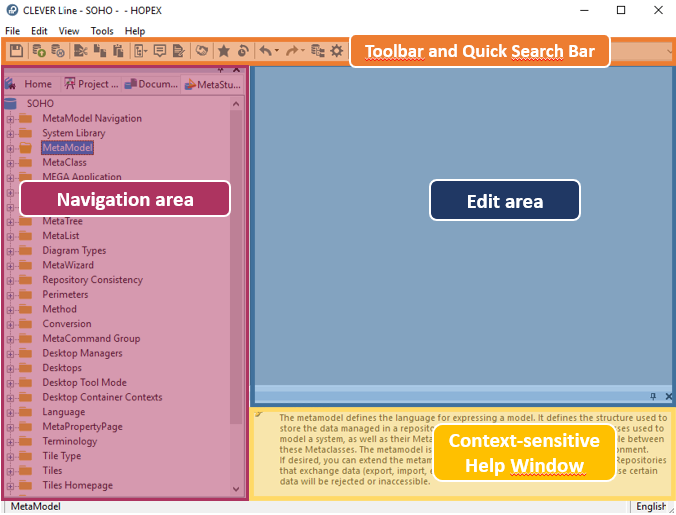Open the View menu
Screen dimensions: 676x515
coord(69,31)
